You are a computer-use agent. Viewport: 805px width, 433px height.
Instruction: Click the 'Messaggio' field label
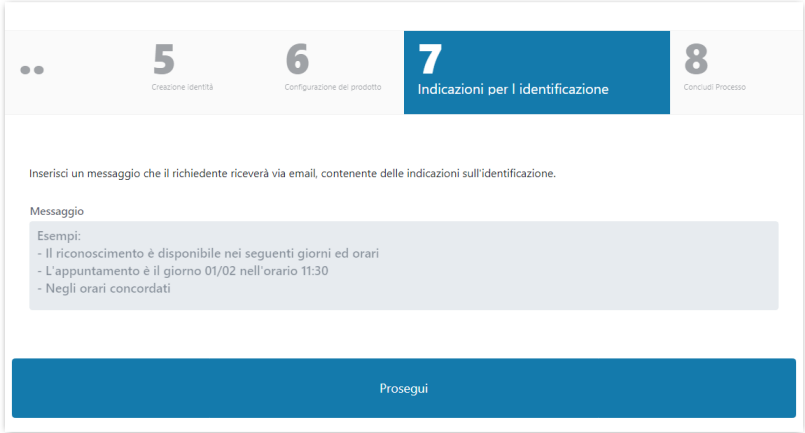click(x=57, y=211)
